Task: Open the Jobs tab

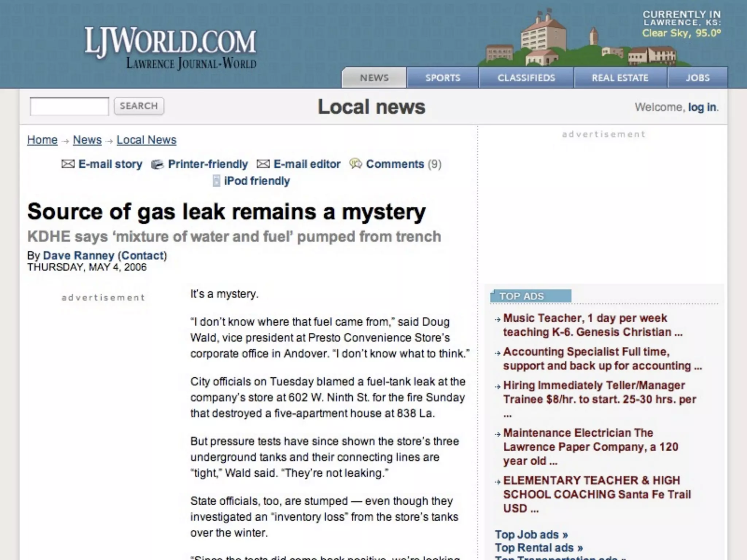Action: (697, 78)
